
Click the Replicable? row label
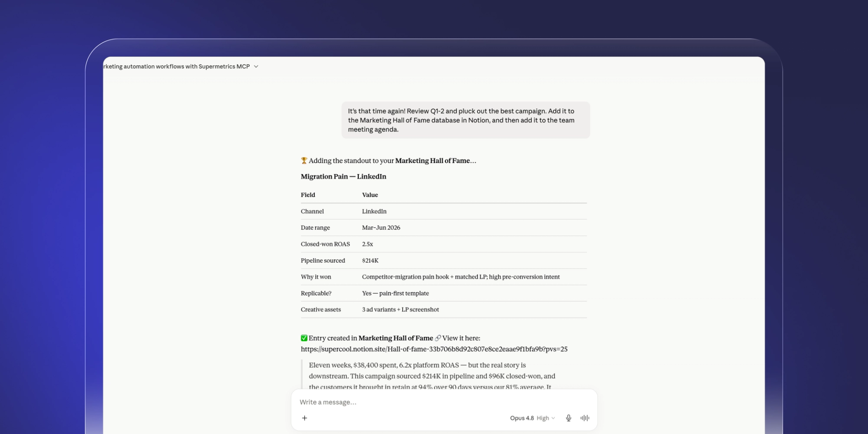[x=316, y=293]
